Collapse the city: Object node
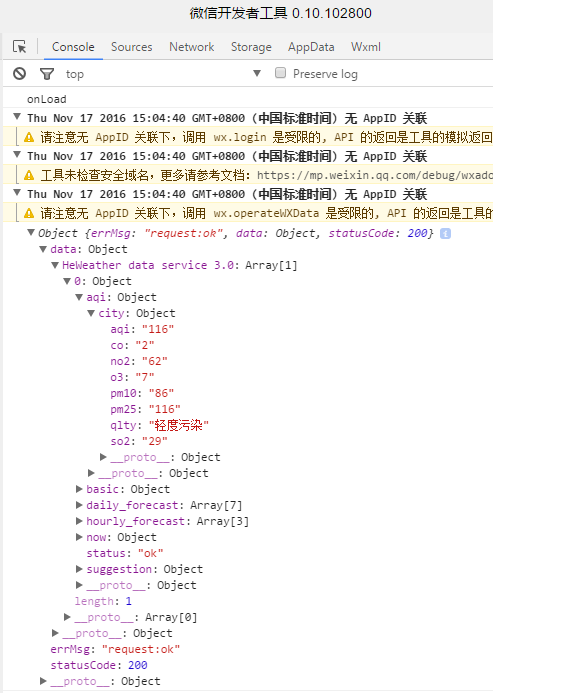 tap(91, 313)
